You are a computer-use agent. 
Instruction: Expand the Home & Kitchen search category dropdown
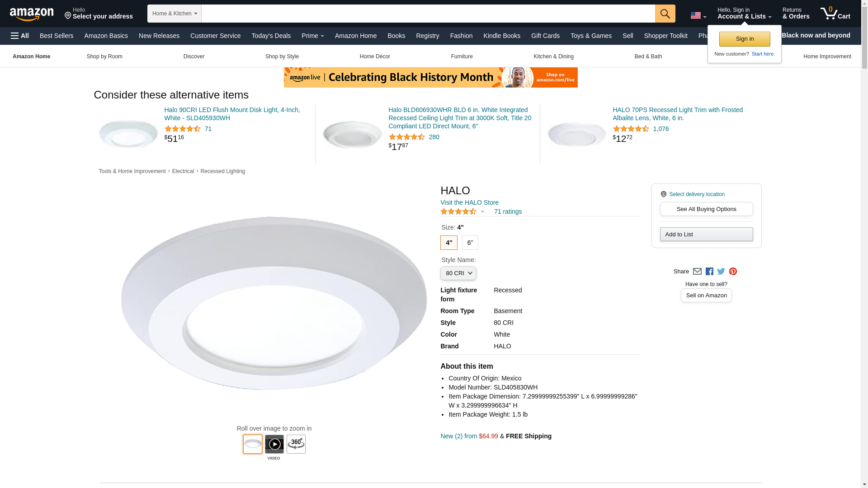coord(174,14)
